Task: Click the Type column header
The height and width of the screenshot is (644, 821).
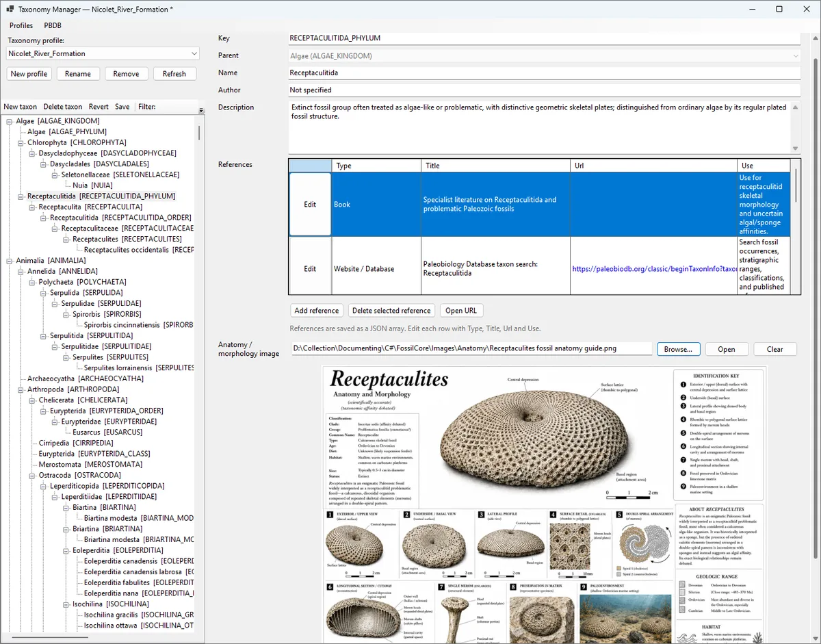Action: tap(376, 166)
